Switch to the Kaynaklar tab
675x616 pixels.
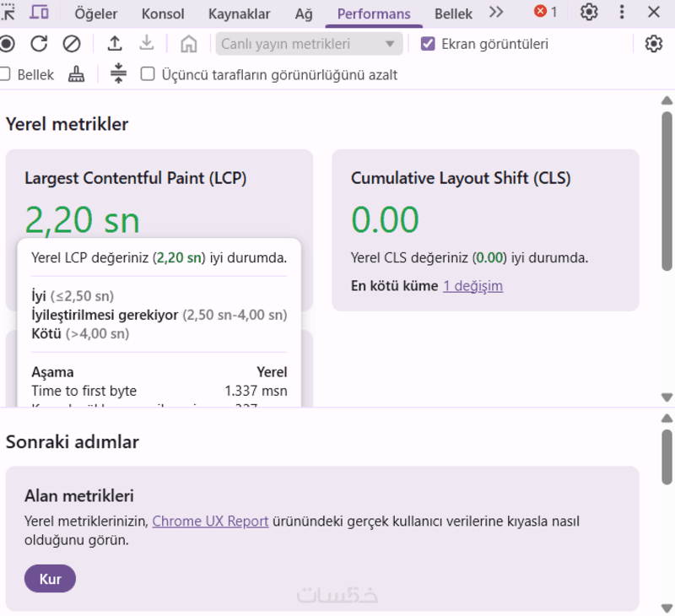pyautogui.click(x=240, y=14)
